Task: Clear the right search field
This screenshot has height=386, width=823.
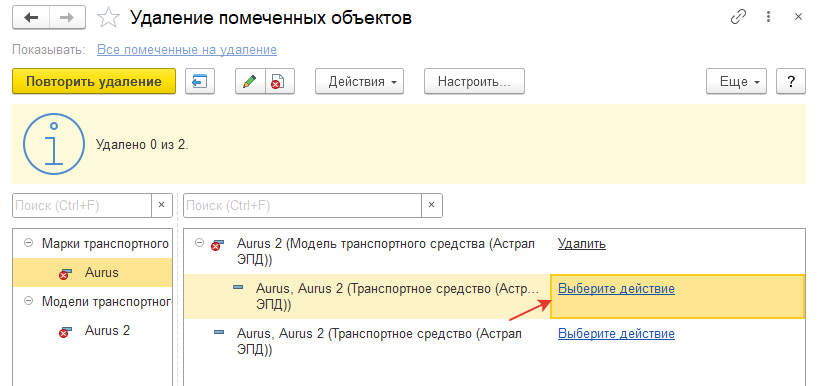Action: point(431,205)
